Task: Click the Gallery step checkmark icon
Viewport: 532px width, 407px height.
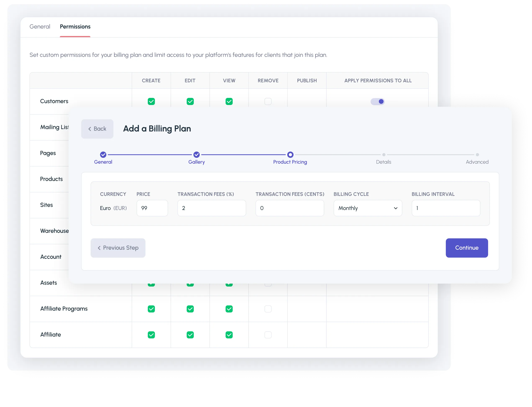Action: (x=197, y=155)
